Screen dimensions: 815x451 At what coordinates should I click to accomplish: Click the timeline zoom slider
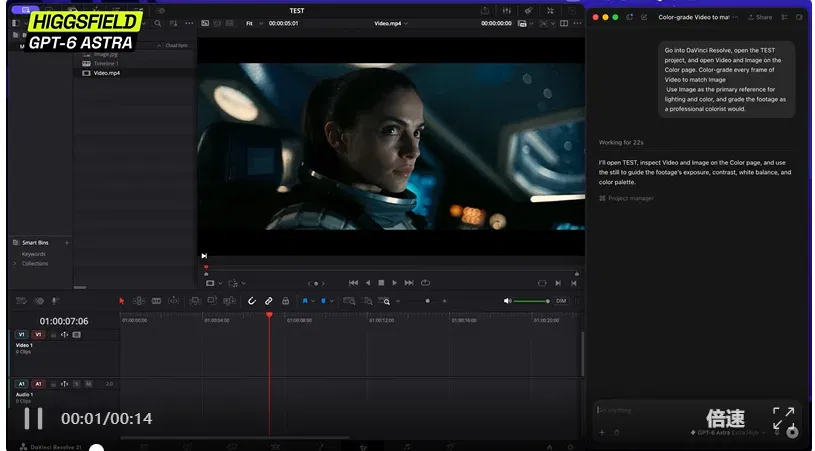click(x=421, y=301)
